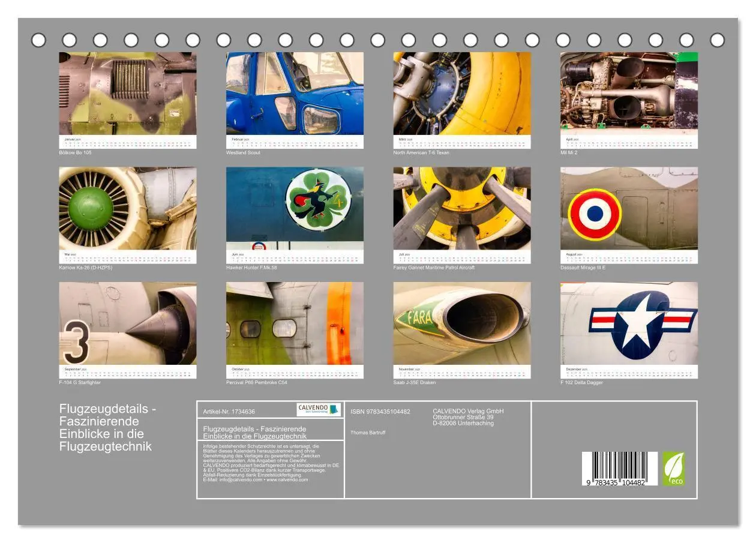The width and height of the screenshot is (756, 543).
Task: Click the large white Flugzeugdetails title on the left
Action: click(108, 428)
